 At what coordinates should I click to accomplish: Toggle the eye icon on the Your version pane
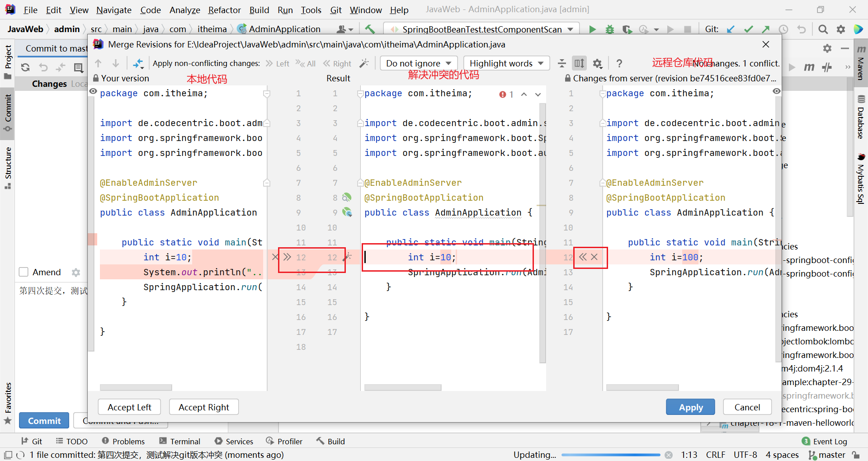(93, 92)
